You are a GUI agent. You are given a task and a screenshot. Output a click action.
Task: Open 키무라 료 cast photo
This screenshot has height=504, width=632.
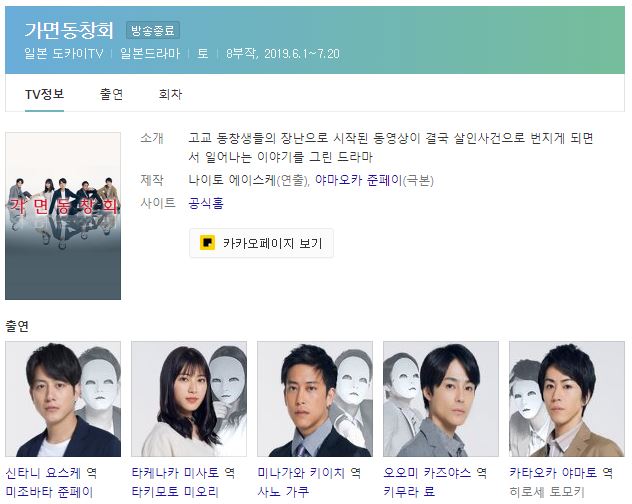441,399
